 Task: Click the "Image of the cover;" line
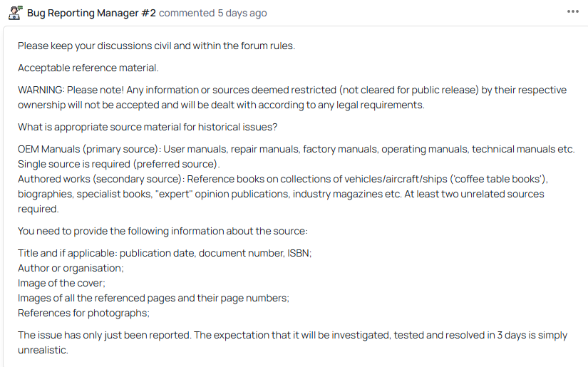click(61, 283)
